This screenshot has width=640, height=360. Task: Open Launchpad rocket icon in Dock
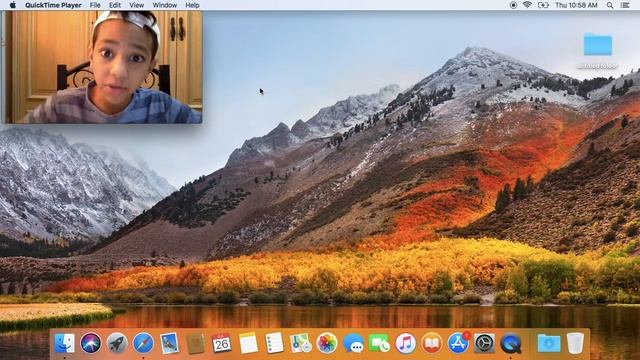point(117,343)
